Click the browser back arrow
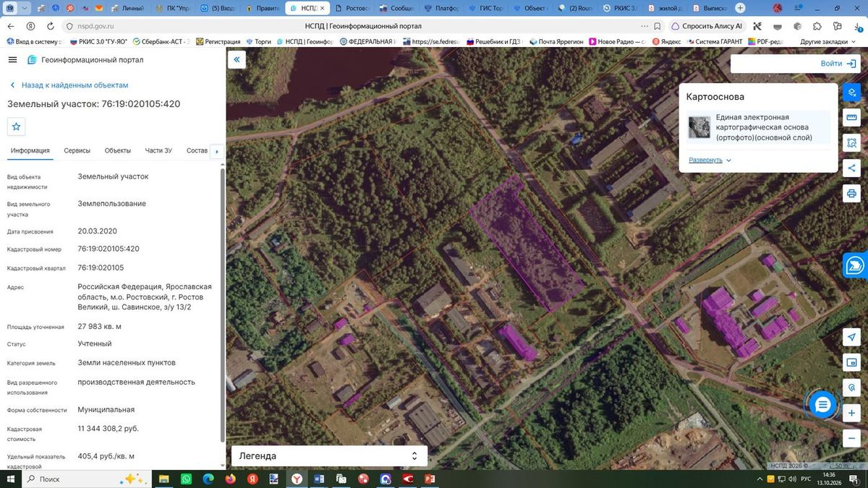The height and width of the screenshot is (488, 868). coord(12,26)
